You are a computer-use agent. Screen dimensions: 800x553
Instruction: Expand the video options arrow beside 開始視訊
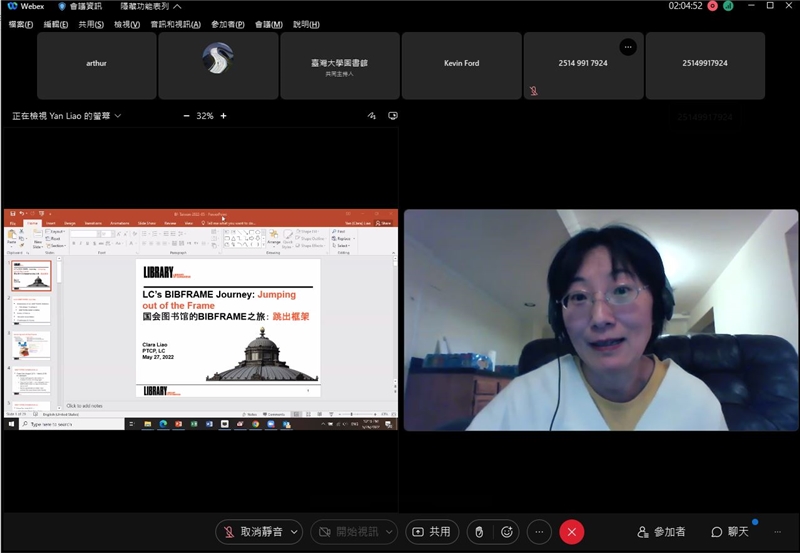[388, 532]
